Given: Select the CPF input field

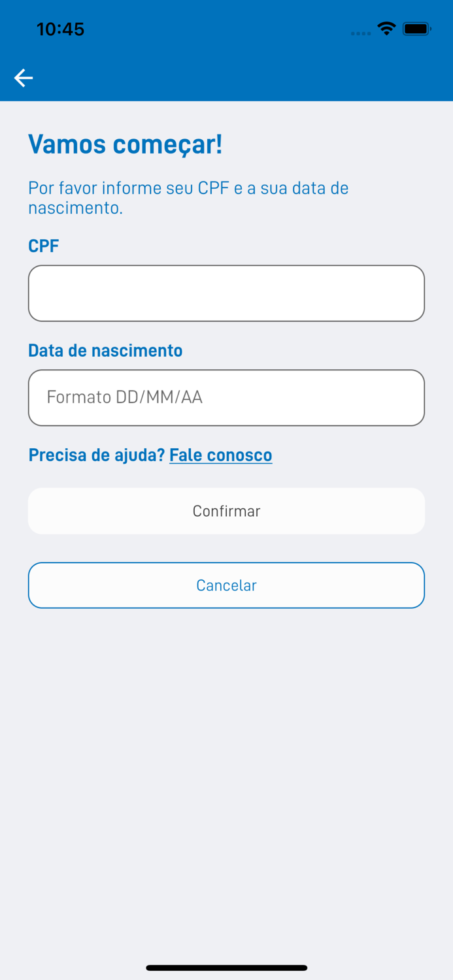Looking at the screenshot, I should pos(226,293).
